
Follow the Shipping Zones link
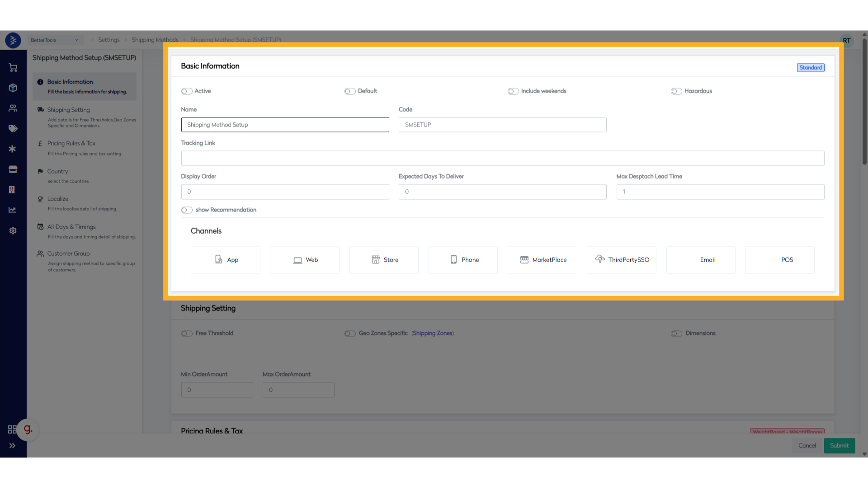433,333
